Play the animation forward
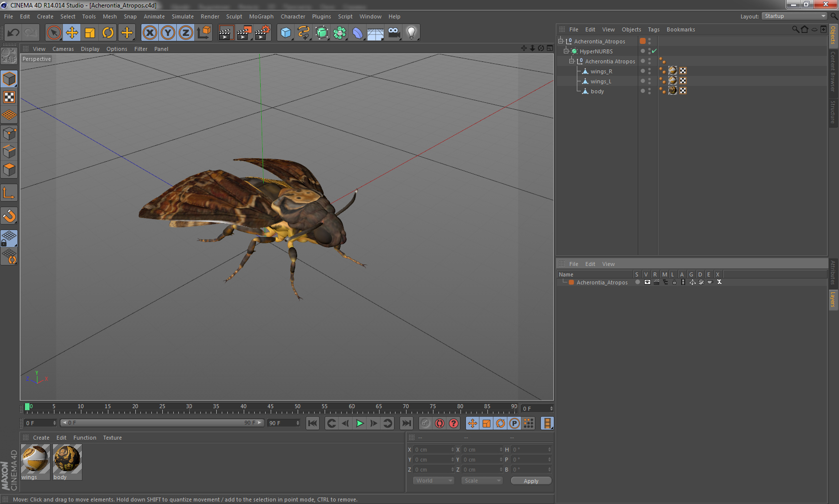The height and width of the screenshot is (504, 839). [360, 423]
